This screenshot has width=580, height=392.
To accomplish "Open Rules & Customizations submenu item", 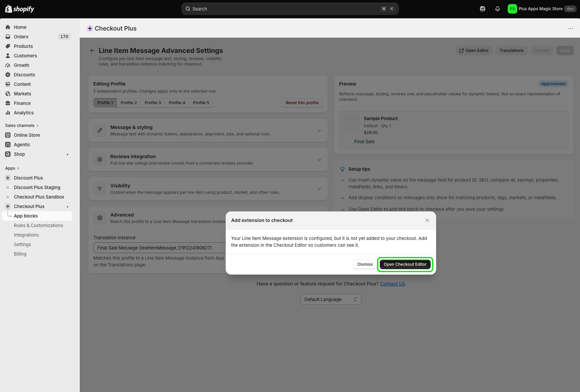I will click(38, 225).
